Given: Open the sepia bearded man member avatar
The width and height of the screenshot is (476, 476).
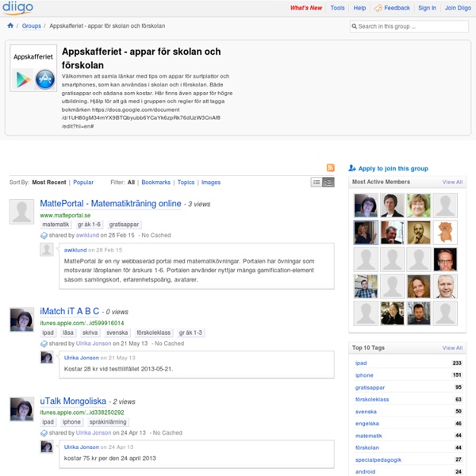Looking at the screenshot, I should click(x=419, y=232).
